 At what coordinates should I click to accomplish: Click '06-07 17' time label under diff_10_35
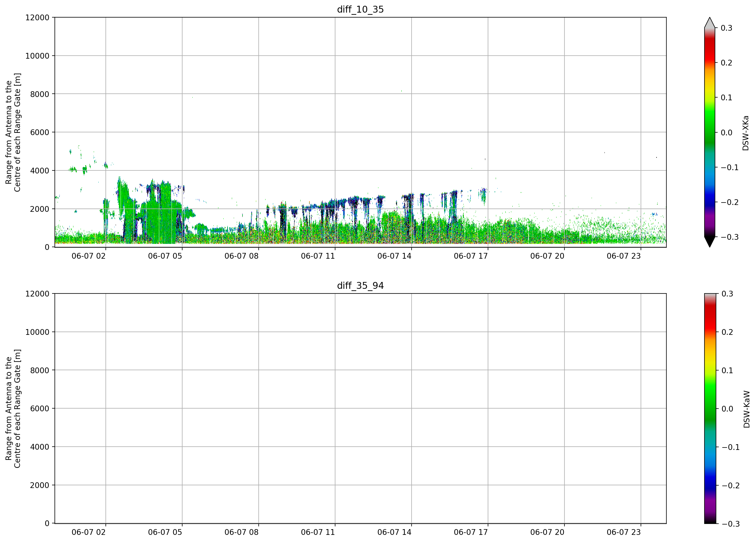(x=471, y=256)
